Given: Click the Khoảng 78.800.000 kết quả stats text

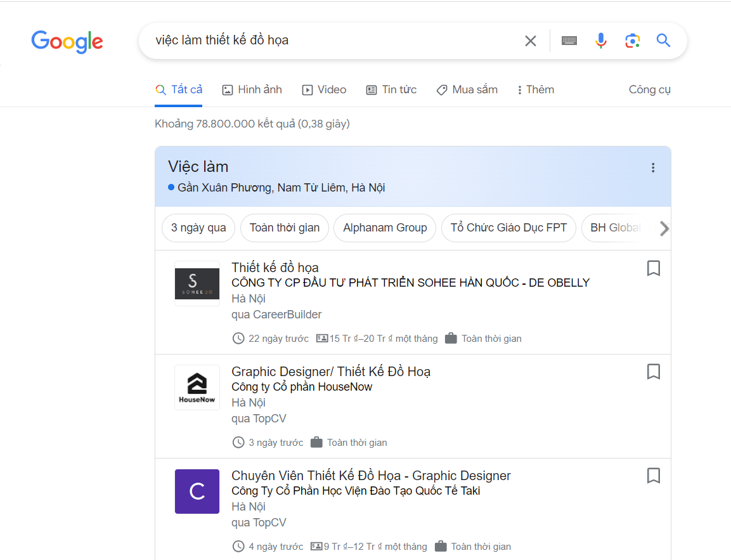Looking at the screenshot, I should tap(252, 124).
